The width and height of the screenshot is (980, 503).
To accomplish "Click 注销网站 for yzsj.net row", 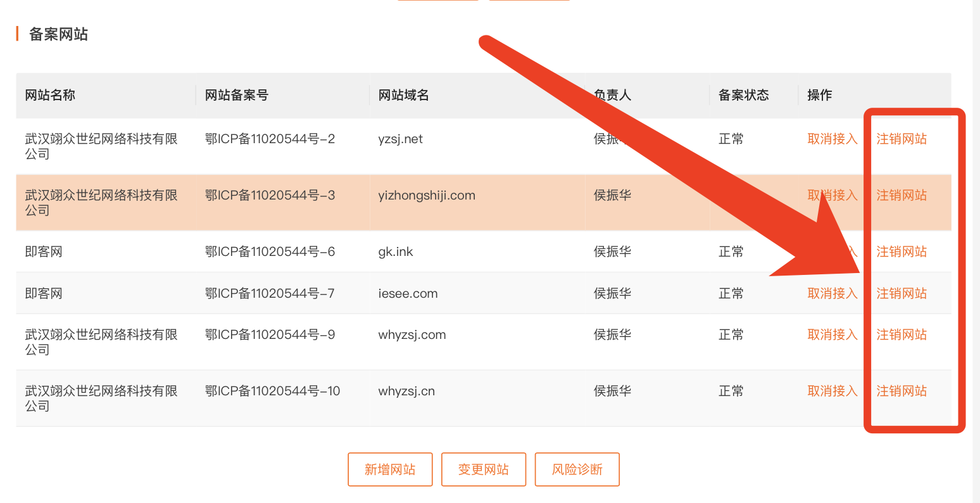I will [x=901, y=139].
